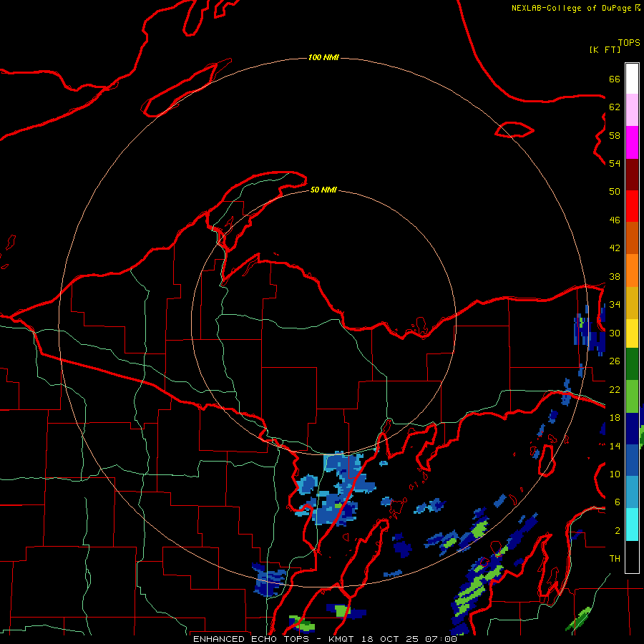Viewport: 644px width, 644px height.
Task: Click the 100 NMI range ring label
Action: pyautogui.click(x=323, y=57)
